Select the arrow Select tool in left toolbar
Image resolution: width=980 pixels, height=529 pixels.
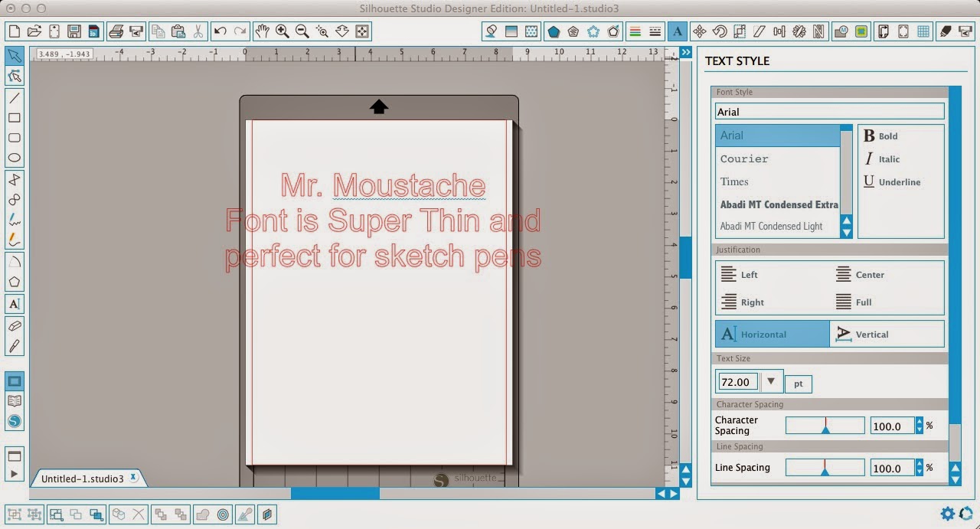pyautogui.click(x=14, y=56)
